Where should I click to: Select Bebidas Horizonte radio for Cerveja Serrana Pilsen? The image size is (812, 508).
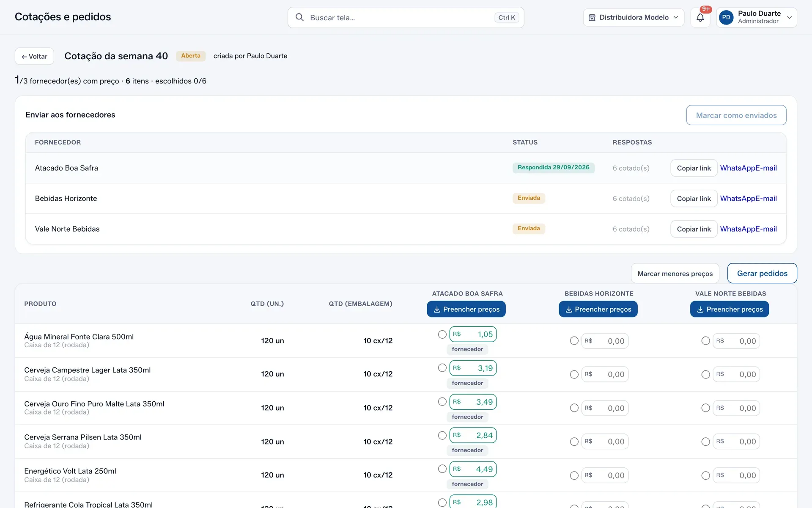(574, 442)
